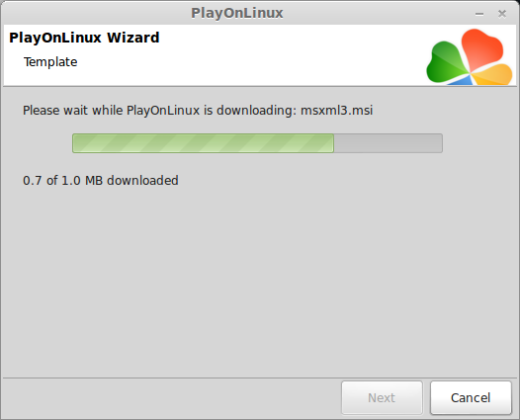Click the green filled part of progress bar

(203, 143)
